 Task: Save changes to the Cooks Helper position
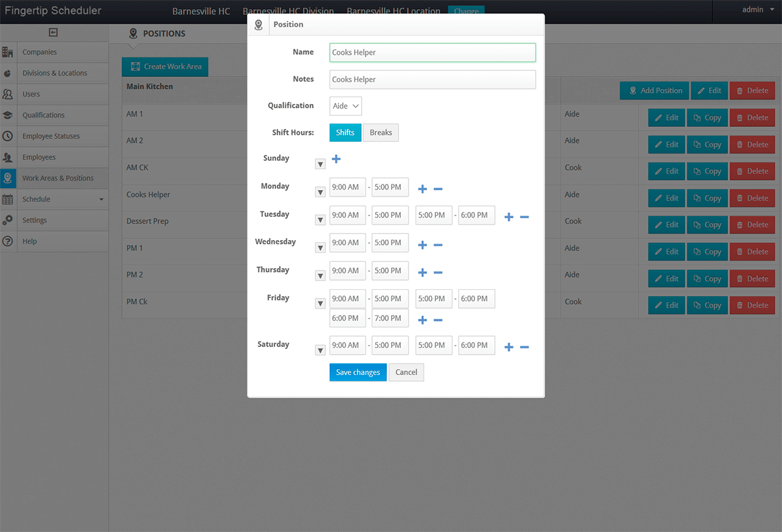tap(357, 372)
